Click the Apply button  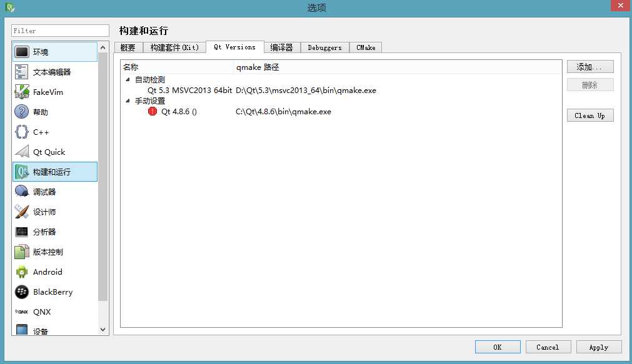pos(599,347)
